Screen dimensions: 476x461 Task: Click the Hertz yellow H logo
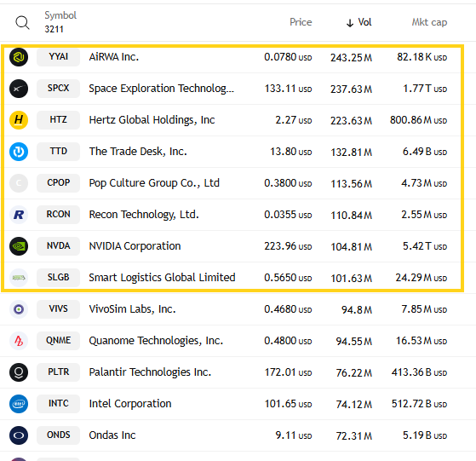pos(19,120)
